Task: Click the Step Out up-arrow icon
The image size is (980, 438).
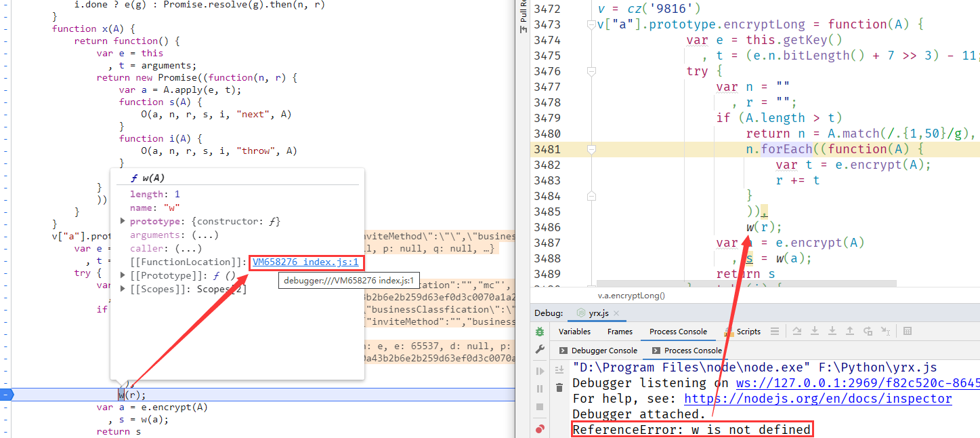Action: 849,331
